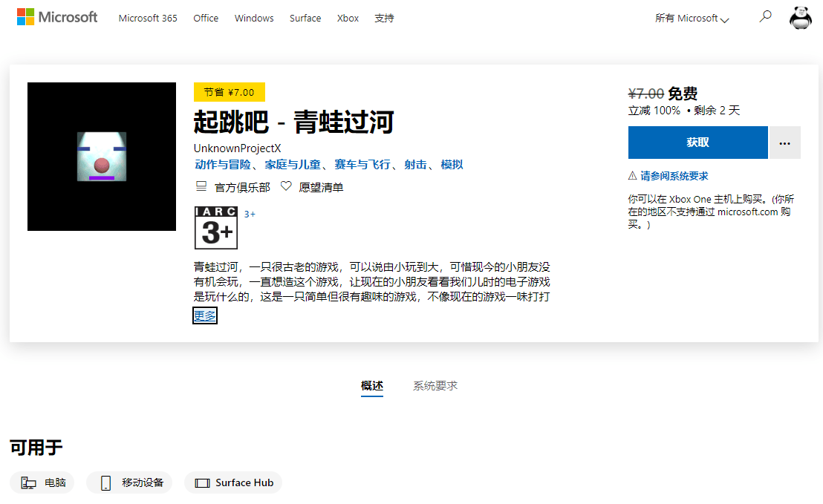
Task: Click the warning triangle icon beside 请参阅系统要求
Action: coord(632,176)
